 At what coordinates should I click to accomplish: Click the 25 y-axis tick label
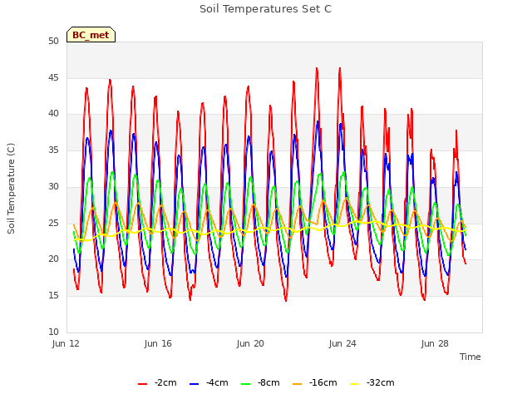point(53,224)
